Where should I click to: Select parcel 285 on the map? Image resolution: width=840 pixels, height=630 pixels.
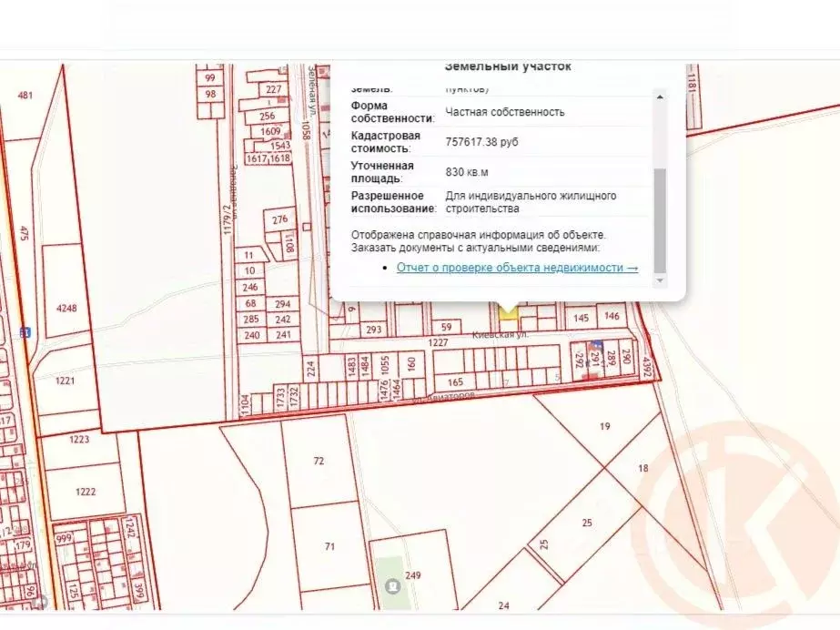251,320
